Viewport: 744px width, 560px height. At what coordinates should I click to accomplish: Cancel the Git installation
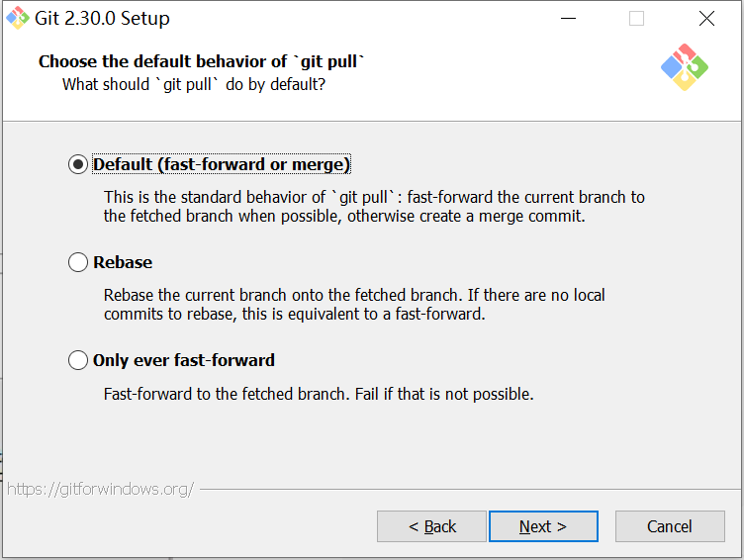tap(670, 526)
